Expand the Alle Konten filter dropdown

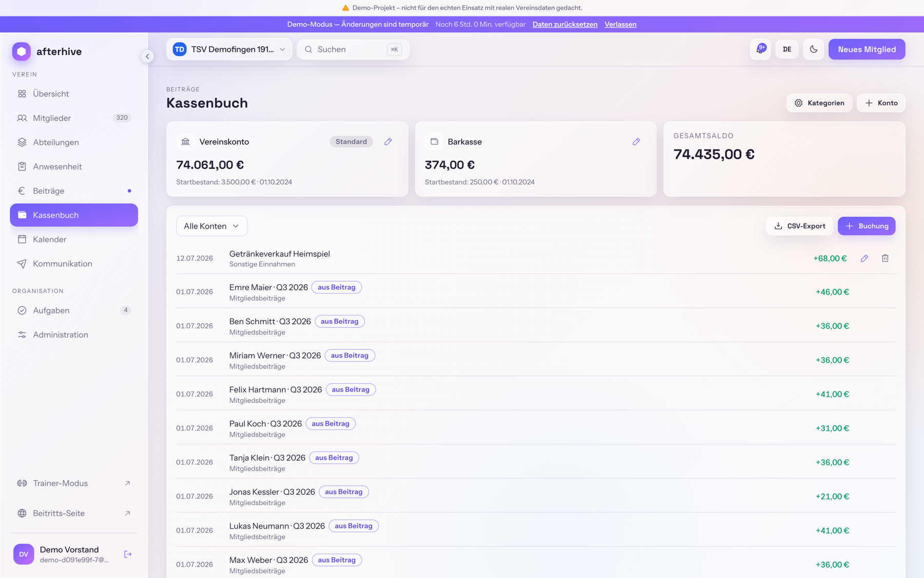click(x=211, y=226)
